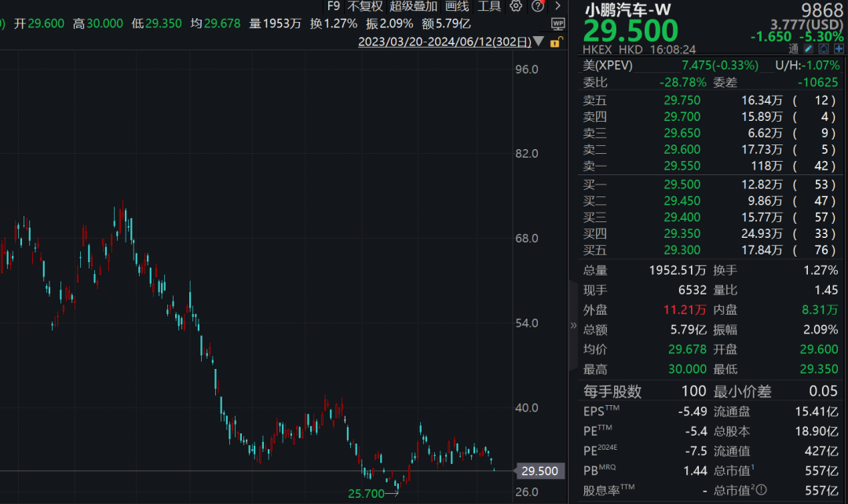The height and width of the screenshot is (504, 848).
Task: Select the 卖一 price 29.550
Action: tap(682, 166)
